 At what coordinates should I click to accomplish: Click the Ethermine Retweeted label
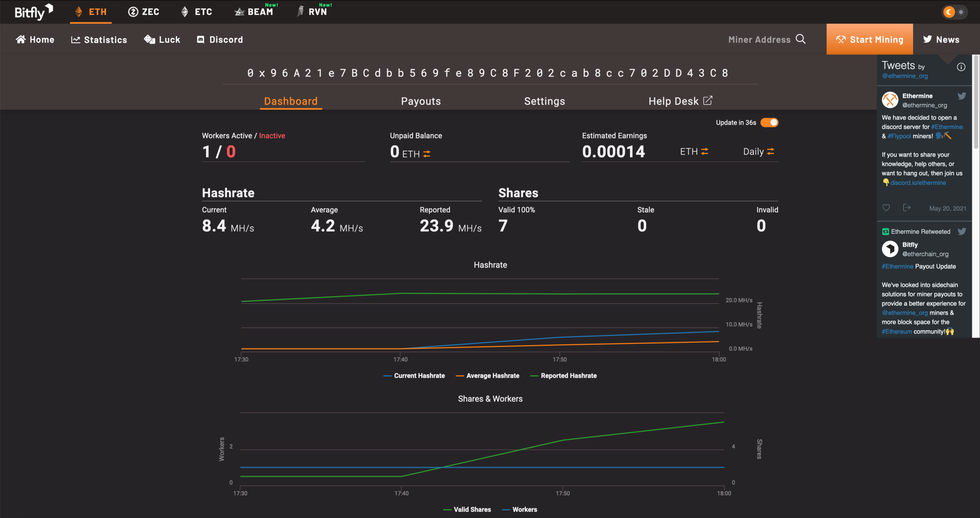coord(920,232)
